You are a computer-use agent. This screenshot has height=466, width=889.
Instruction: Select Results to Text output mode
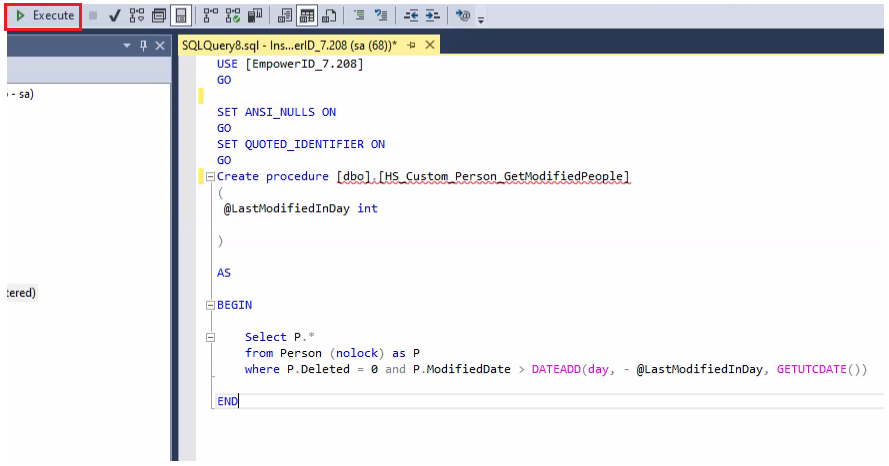pos(285,16)
